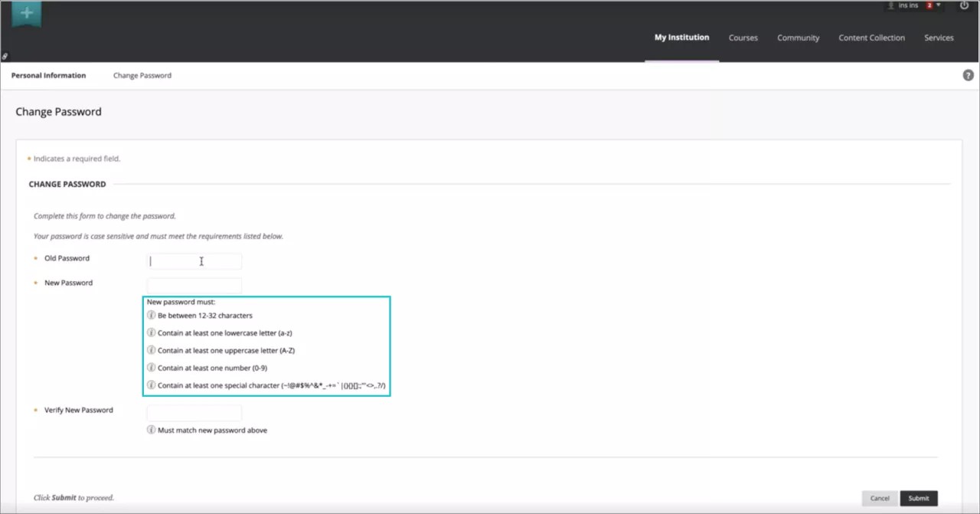Click the teal plus bookmark logo
This screenshot has height=514, width=980.
[x=27, y=14]
